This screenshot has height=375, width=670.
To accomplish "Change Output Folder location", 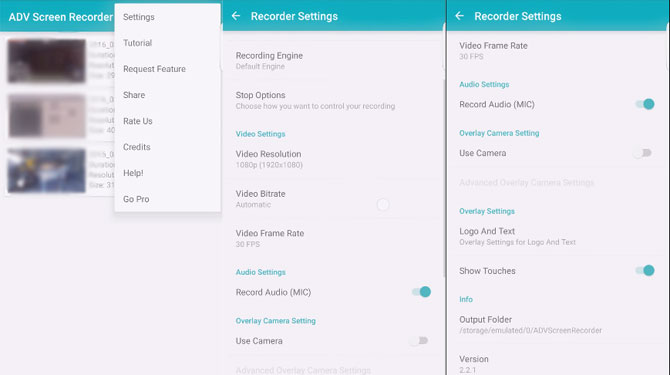I will (x=557, y=325).
